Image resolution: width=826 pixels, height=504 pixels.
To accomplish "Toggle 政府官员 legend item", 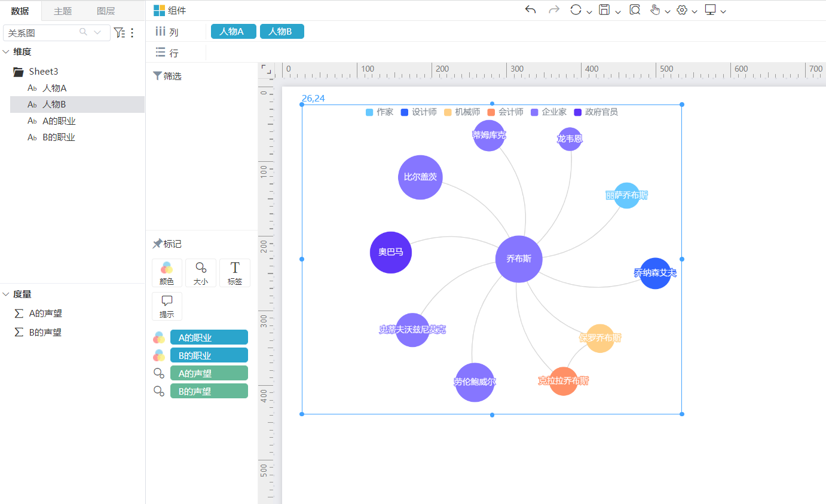I will click(596, 112).
